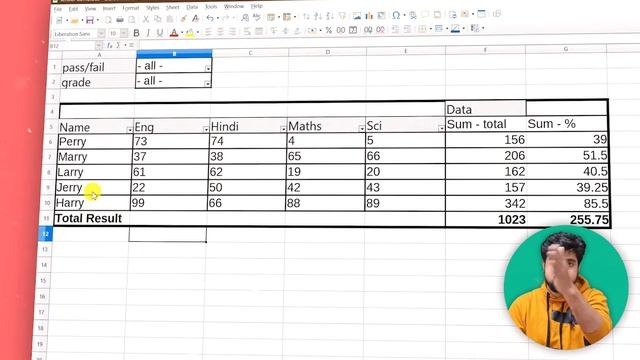640x360 pixels.
Task: Select column C header
Action: [250, 53]
